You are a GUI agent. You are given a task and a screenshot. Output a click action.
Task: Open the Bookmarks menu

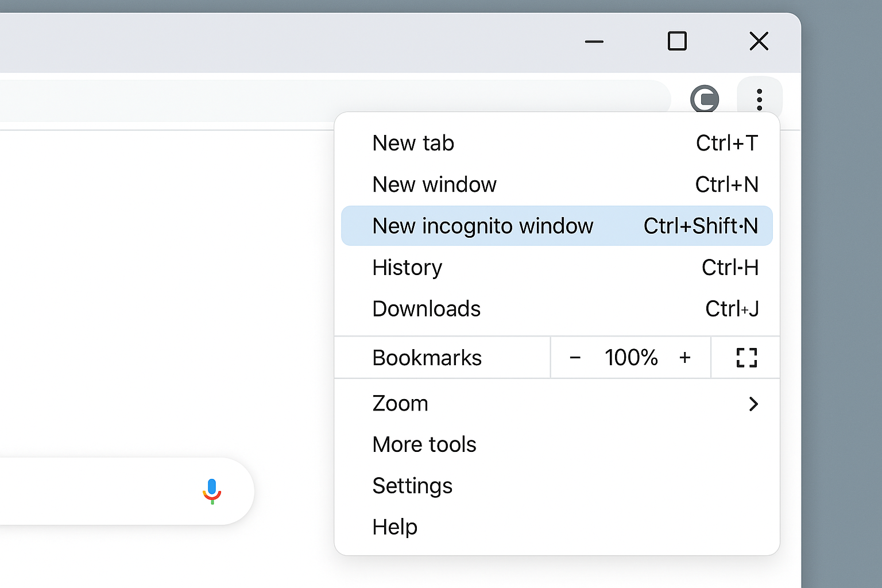pyautogui.click(x=427, y=357)
